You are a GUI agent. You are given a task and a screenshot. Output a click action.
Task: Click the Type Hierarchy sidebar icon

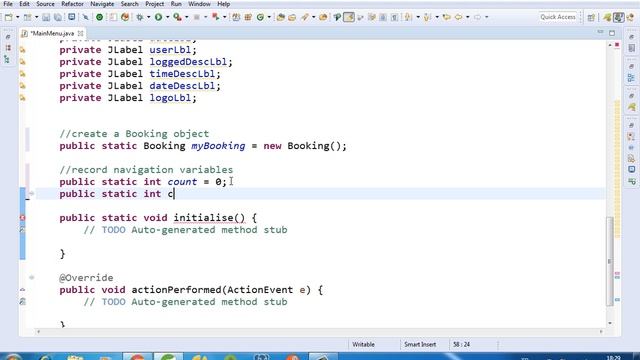(x=8, y=60)
